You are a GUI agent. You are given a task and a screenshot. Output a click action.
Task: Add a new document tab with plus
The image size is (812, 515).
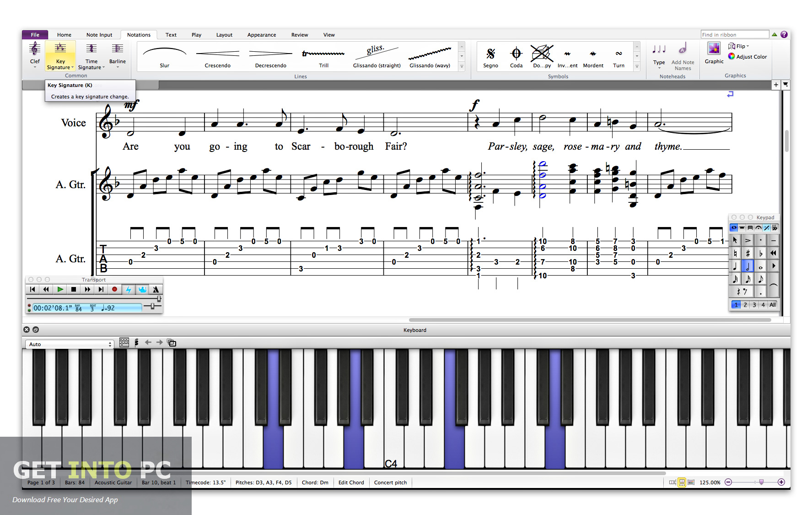[x=776, y=85]
